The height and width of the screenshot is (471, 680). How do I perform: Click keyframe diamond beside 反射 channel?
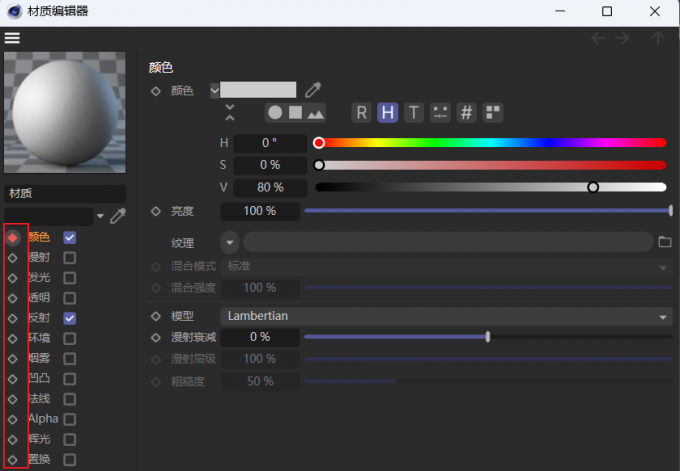[13, 318]
